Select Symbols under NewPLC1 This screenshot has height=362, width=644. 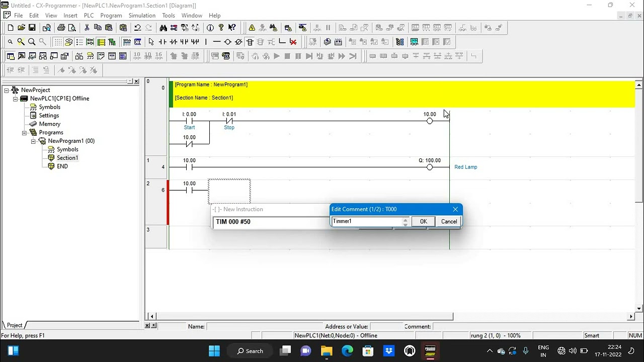[50, 107]
